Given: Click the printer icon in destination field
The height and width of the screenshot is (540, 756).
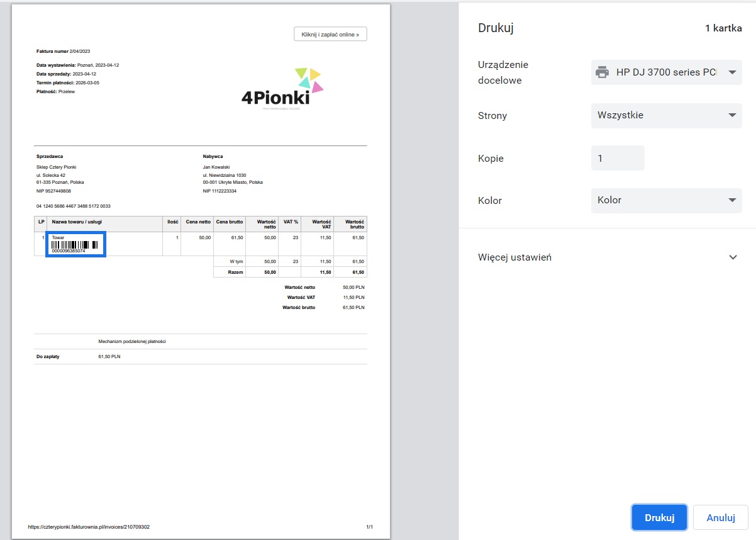Looking at the screenshot, I should 602,72.
